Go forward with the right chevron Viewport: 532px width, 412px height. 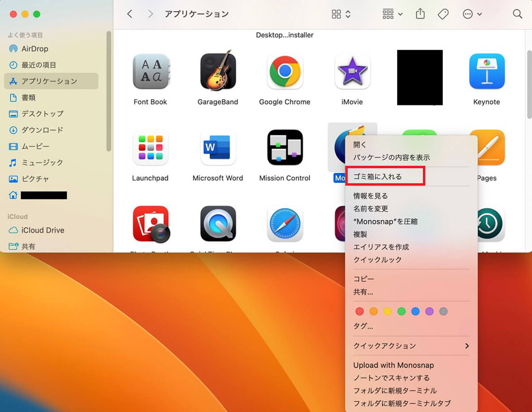(x=151, y=14)
